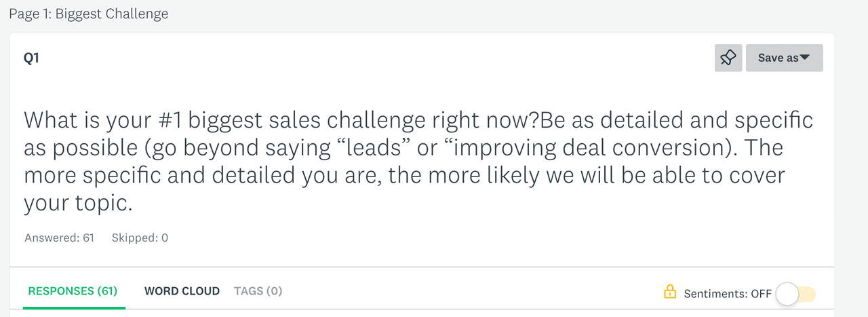Click the Skipped: 0 count

pos(140,238)
